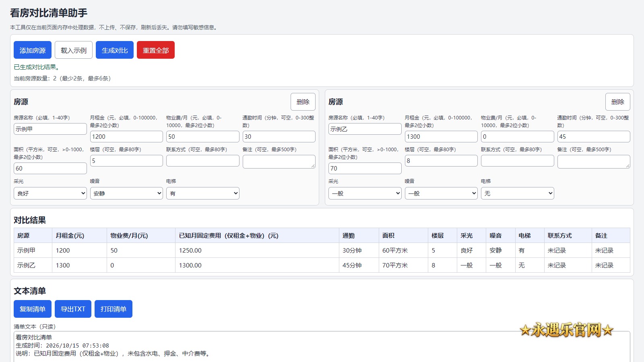Open the 电梯 dropdown showing 无
The height and width of the screenshot is (362, 644).
[518, 193]
